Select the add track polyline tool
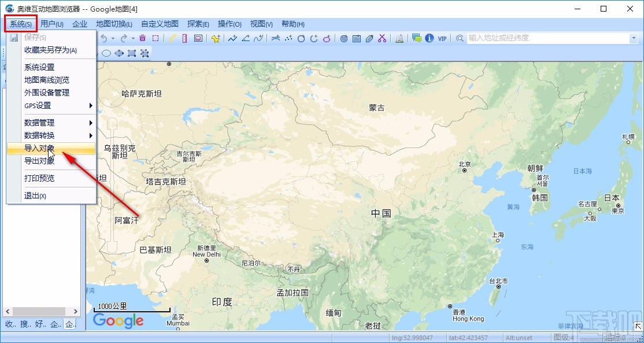The height and width of the screenshot is (343, 644). pyautogui.click(x=233, y=38)
